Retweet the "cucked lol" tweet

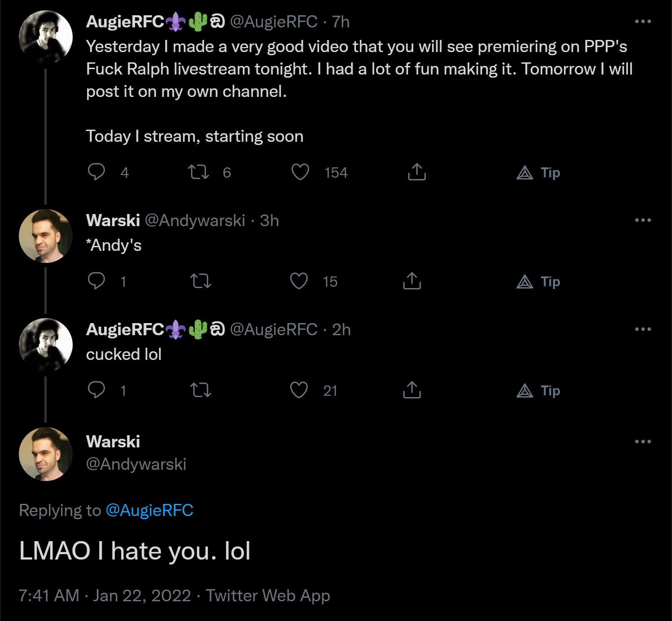[201, 390]
